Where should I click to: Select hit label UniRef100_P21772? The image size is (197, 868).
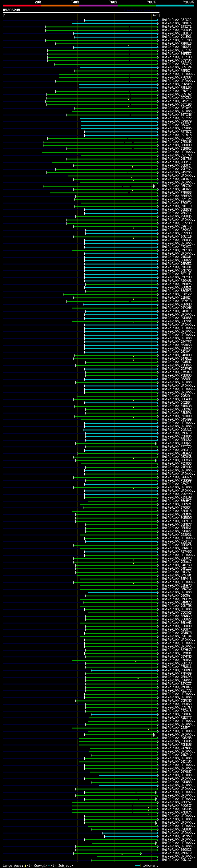tap(177, 691)
